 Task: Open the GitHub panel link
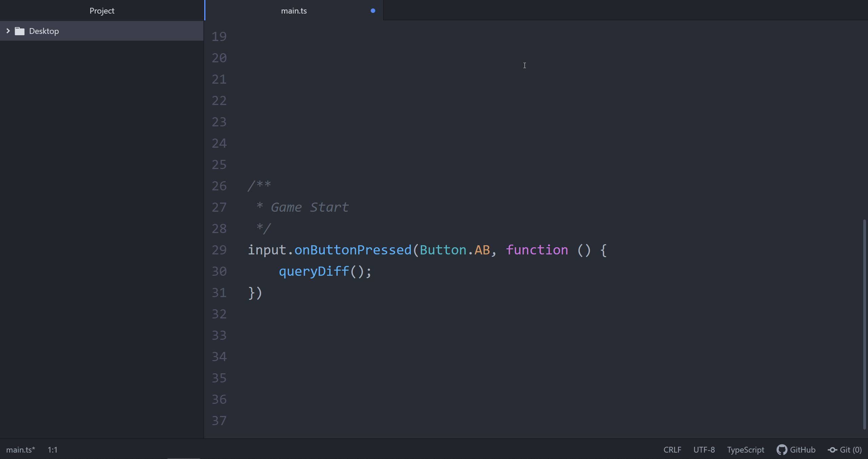tap(802, 450)
